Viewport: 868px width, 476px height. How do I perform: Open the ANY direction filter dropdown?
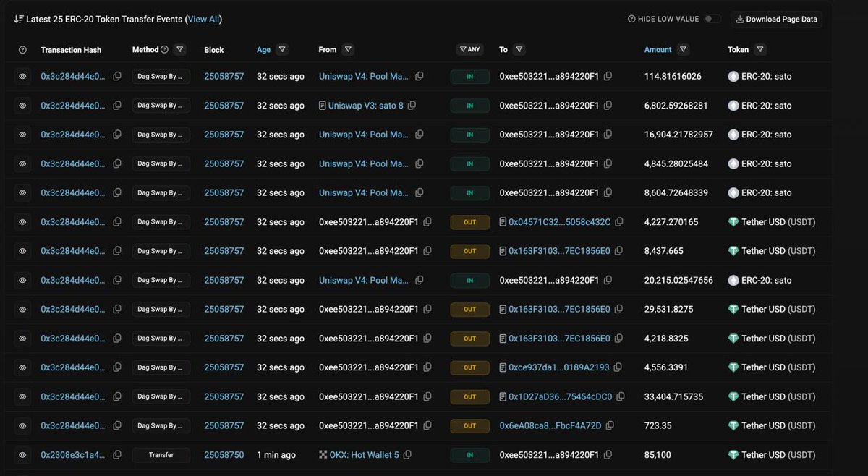point(470,49)
